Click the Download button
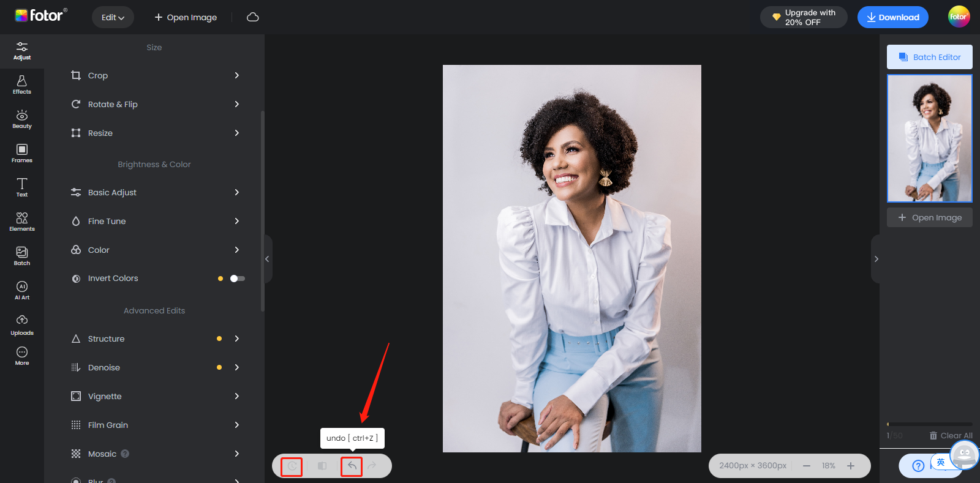The width and height of the screenshot is (980, 483). 893,17
